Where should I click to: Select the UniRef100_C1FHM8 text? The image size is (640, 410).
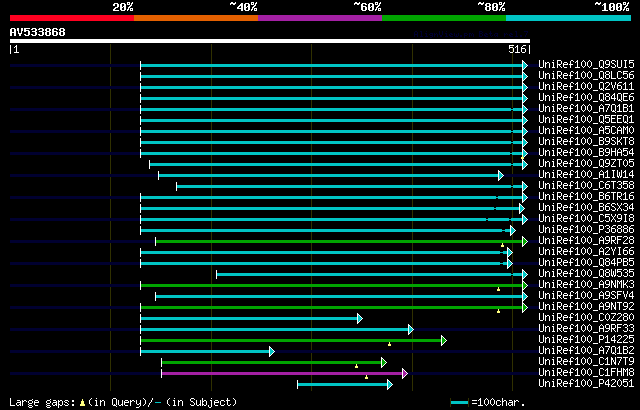click(586, 373)
